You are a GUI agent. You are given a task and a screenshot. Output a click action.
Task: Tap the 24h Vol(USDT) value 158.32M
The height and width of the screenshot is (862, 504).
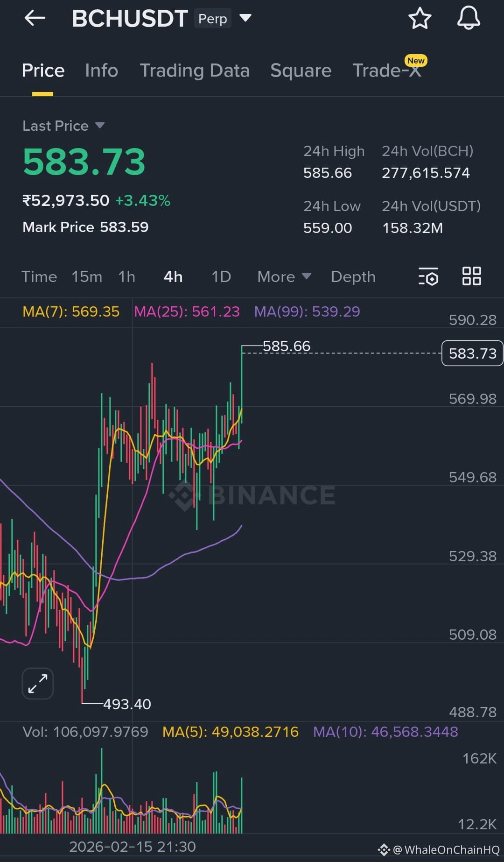point(413,228)
